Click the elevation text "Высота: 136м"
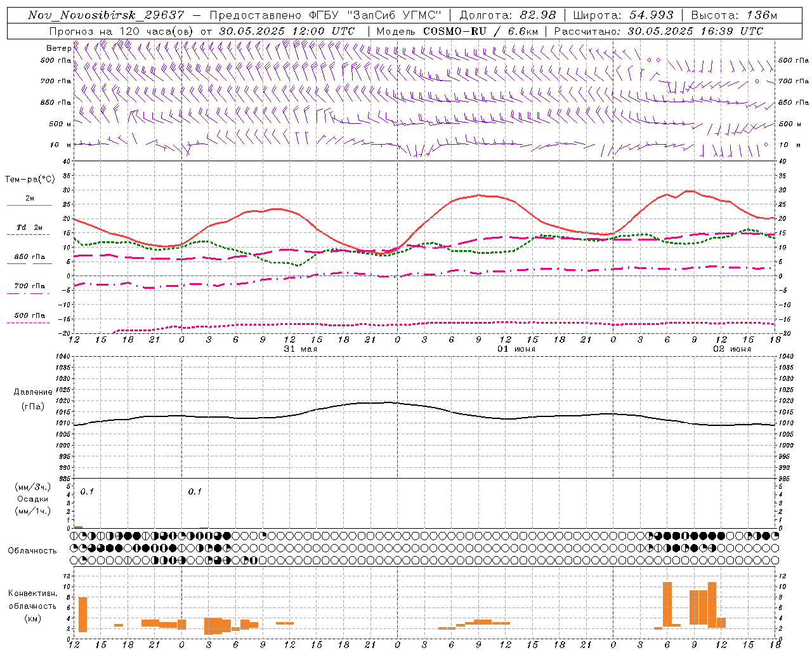 (x=734, y=15)
